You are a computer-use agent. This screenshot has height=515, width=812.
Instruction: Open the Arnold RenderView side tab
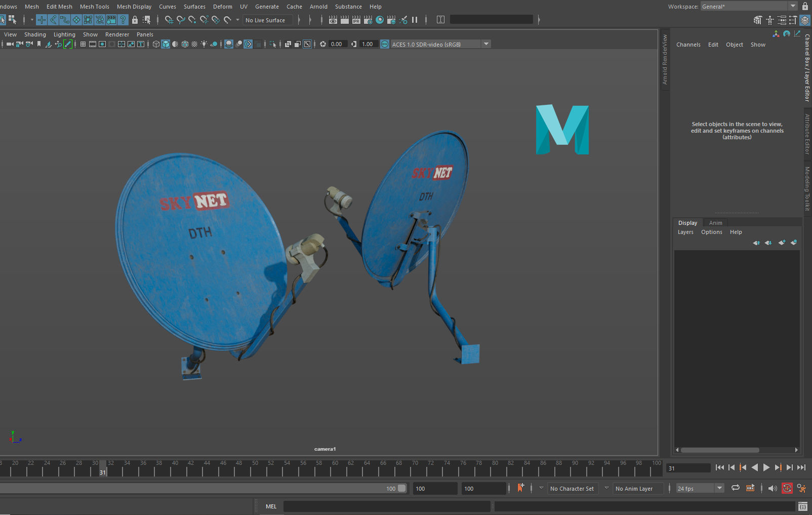tap(665, 59)
